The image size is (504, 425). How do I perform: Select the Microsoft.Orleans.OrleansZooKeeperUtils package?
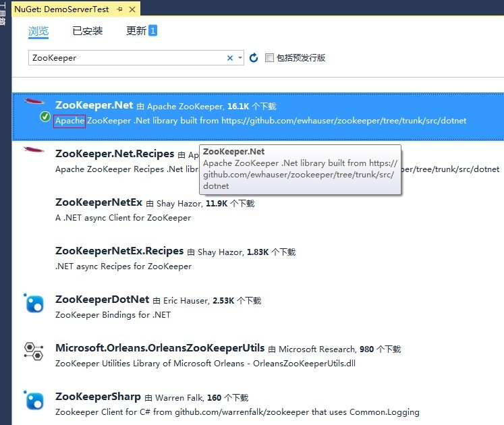(x=160, y=348)
